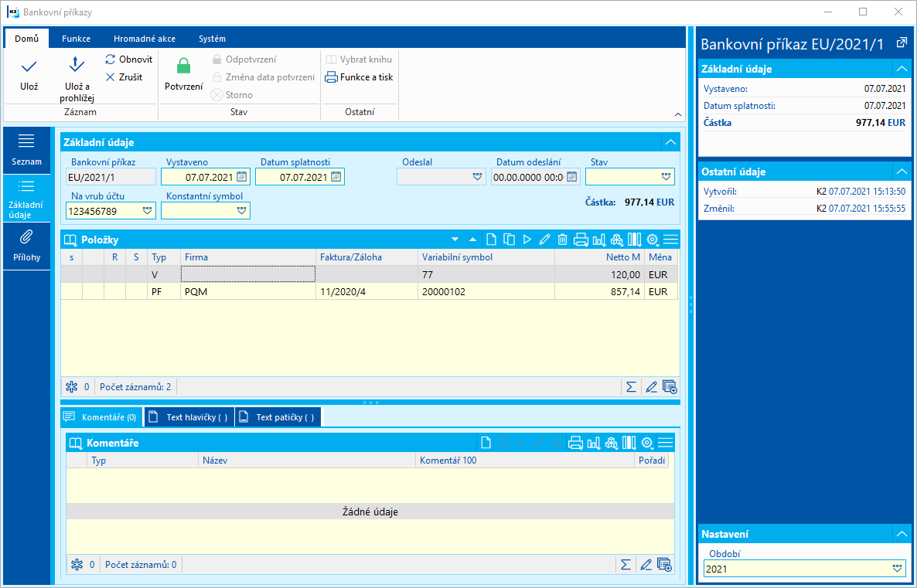Viewport: 917px width, 588px height.
Task: Collapse the Ostatní údaje panel section
Action: (x=901, y=172)
